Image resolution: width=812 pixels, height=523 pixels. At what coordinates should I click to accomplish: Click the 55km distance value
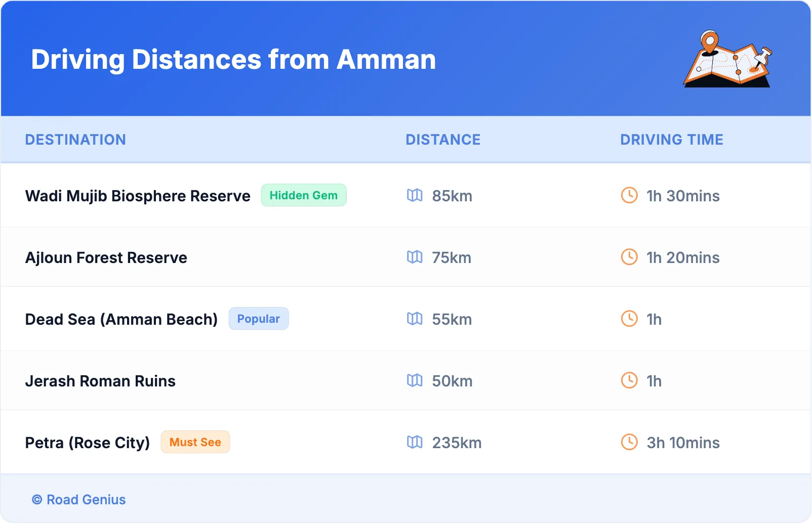point(452,319)
